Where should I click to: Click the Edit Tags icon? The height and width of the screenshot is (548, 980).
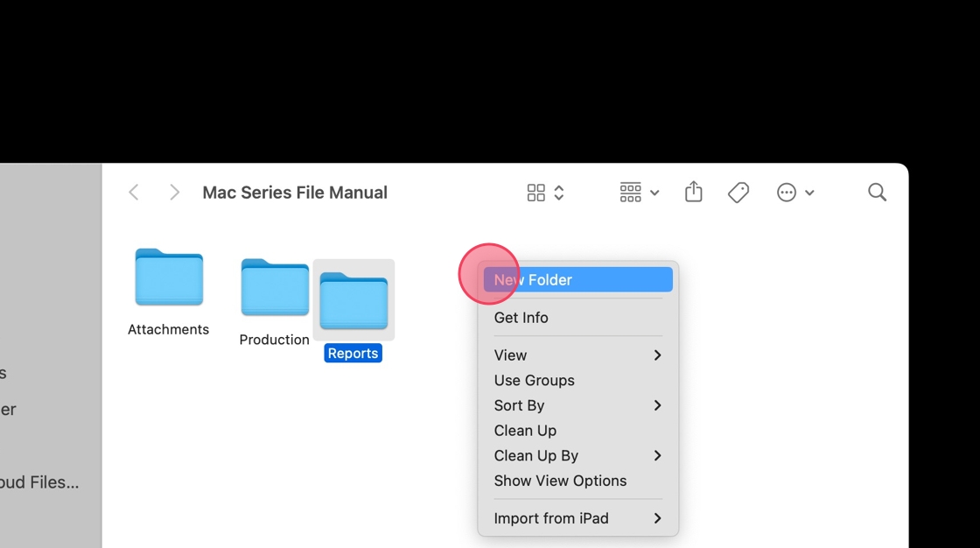pyautogui.click(x=738, y=193)
